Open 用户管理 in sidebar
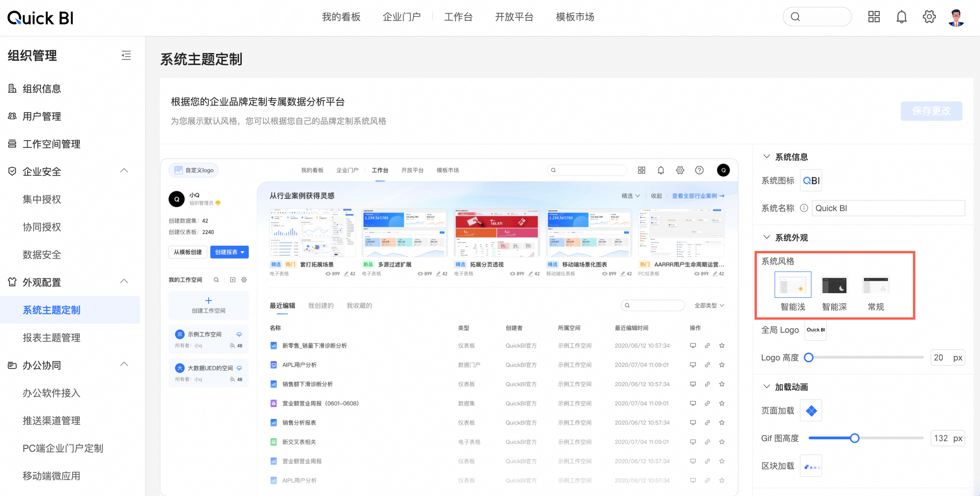The width and height of the screenshot is (980, 496). pyautogui.click(x=42, y=116)
